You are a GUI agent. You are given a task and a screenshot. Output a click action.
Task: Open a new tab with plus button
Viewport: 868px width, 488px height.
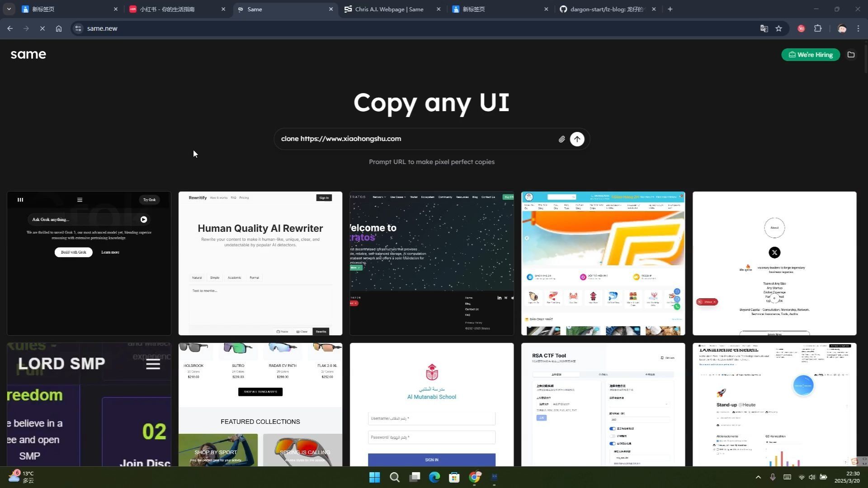point(670,9)
